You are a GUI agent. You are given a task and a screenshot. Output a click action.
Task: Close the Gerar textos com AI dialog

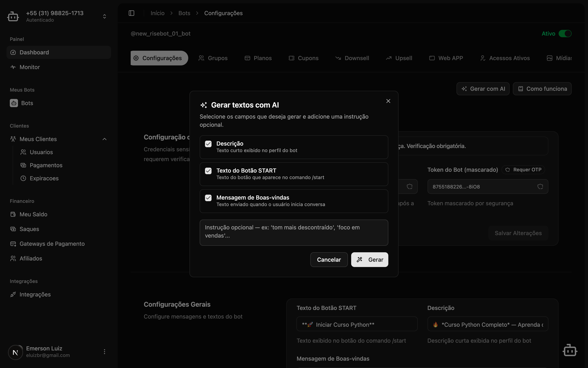pos(388,101)
